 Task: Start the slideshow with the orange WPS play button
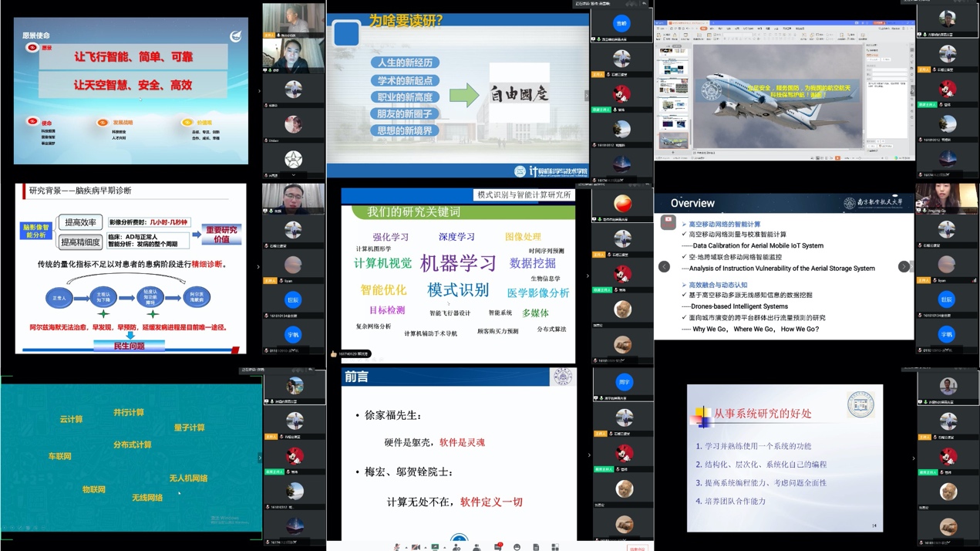tap(838, 158)
